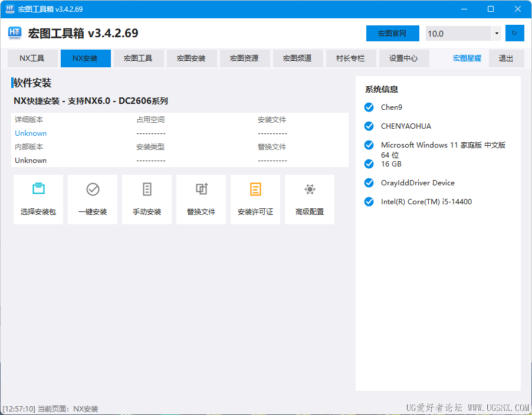Go to the 宏图安装 tab

pos(192,58)
